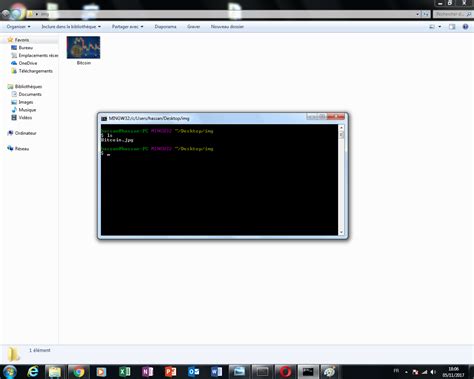The width and height of the screenshot is (474, 379).
Task: Open address bar history dropdown arrow
Action: [x=417, y=14]
